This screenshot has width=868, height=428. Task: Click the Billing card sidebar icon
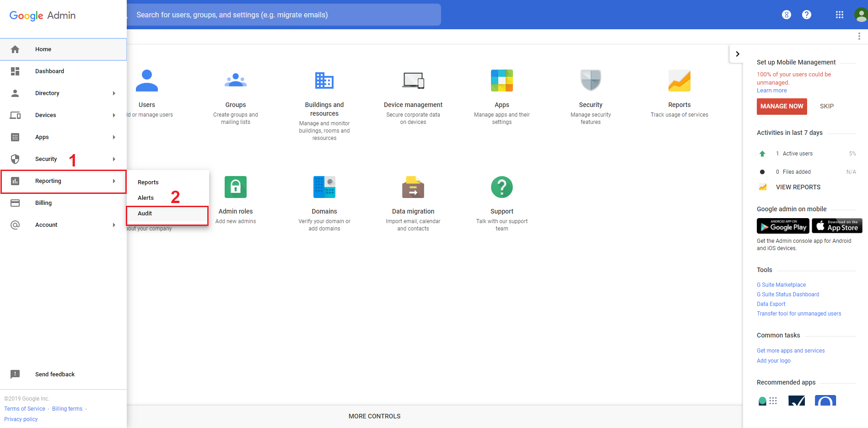click(x=15, y=203)
